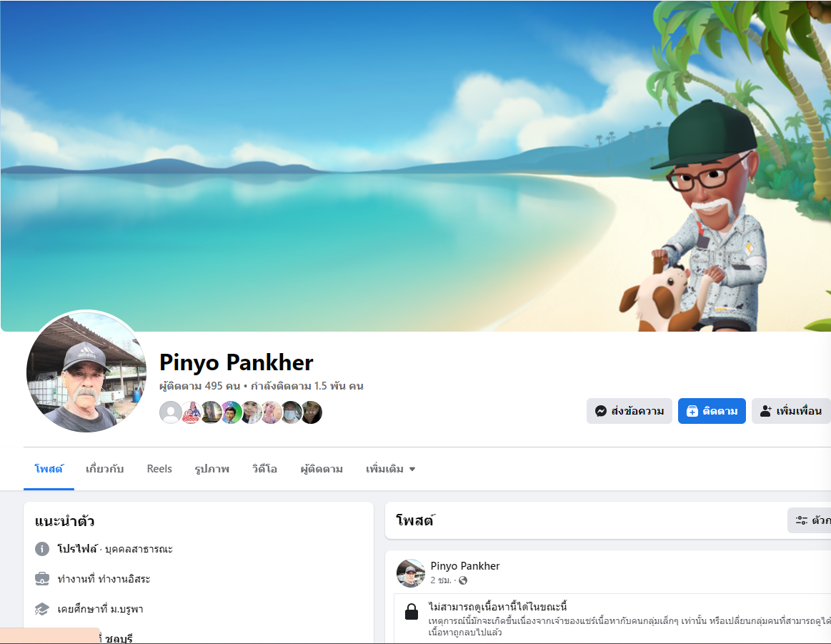Click the graduation cap icon beside เคยศึกษาที่
The height and width of the screenshot is (644, 831).
point(42,609)
